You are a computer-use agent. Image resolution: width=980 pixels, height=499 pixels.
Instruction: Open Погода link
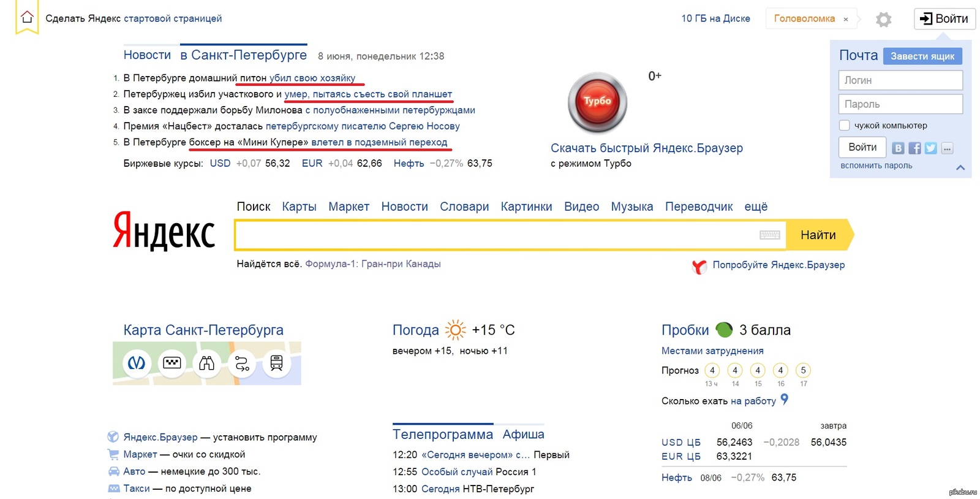coord(416,330)
